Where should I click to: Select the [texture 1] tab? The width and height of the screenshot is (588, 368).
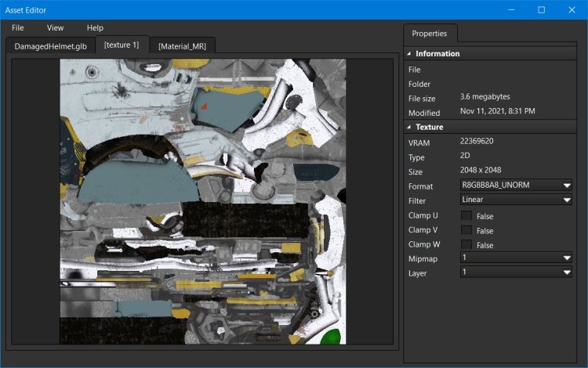122,45
